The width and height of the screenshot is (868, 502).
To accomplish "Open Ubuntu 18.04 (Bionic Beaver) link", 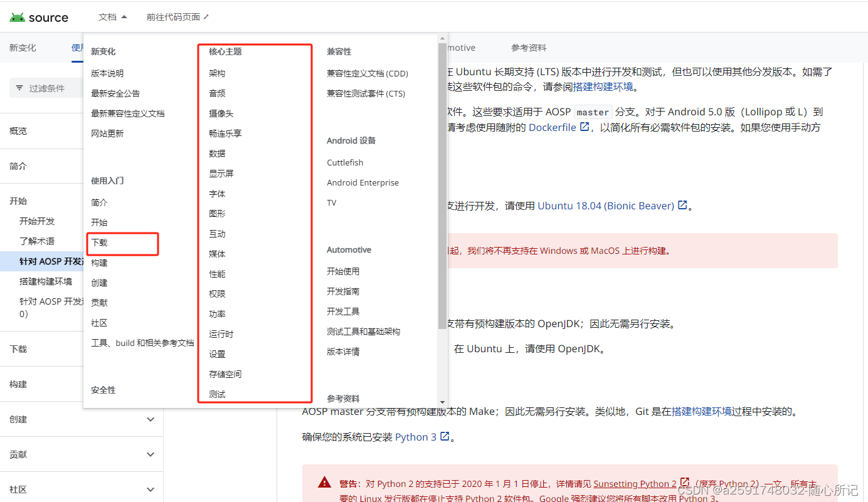I will [x=606, y=206].
